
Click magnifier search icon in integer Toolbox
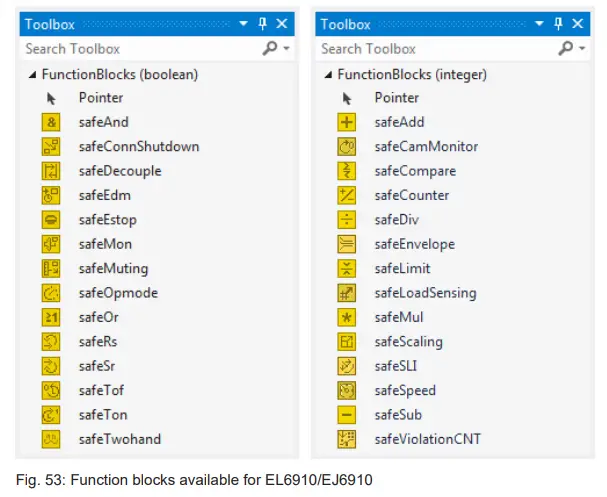pyautogui.click(x=566, y=48)
